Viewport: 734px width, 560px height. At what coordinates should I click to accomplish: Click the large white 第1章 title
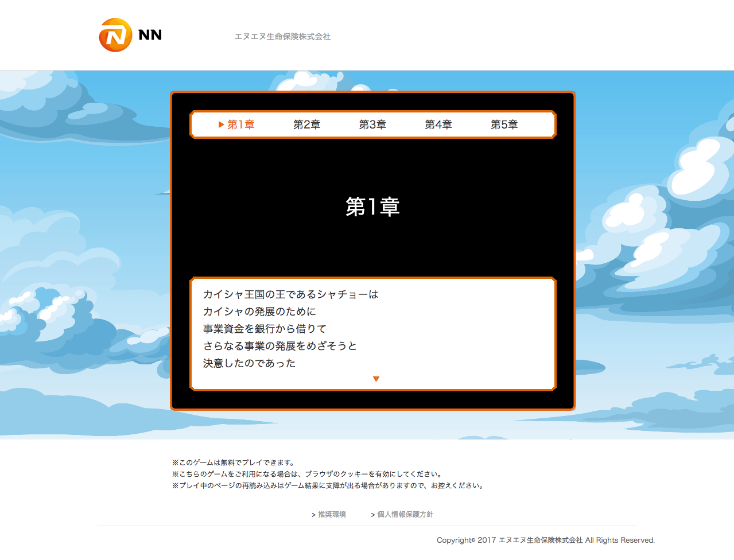[372, 207]
